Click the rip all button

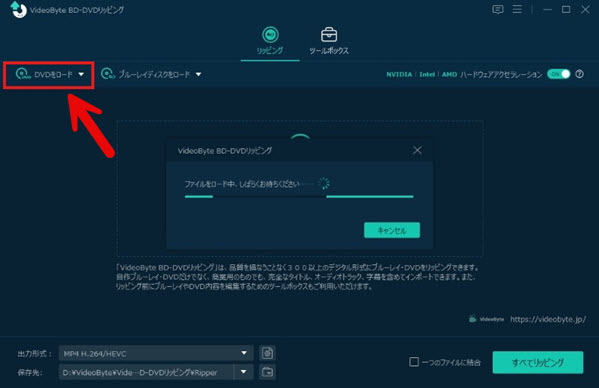pos(538,362)
